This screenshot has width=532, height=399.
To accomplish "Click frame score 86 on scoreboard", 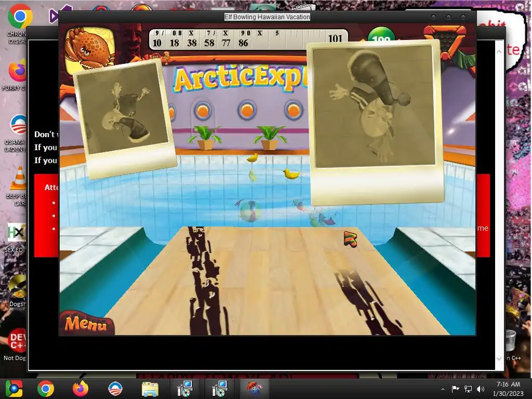I will pos(243,43).
